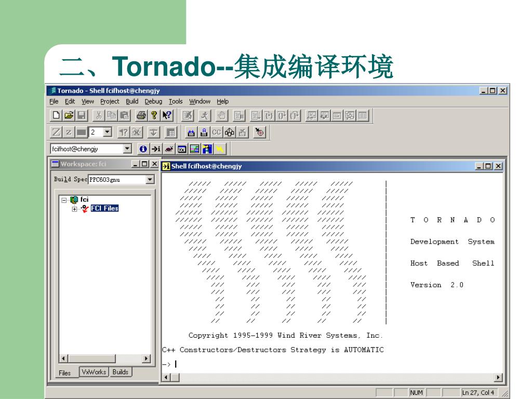Click the Build project icon
The height and width of the screenshot is (399, 532).
191,132
